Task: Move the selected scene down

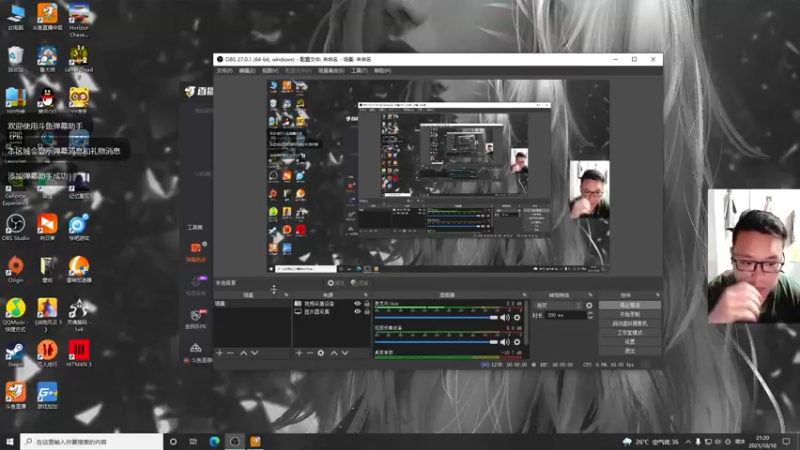Action: 255,353
